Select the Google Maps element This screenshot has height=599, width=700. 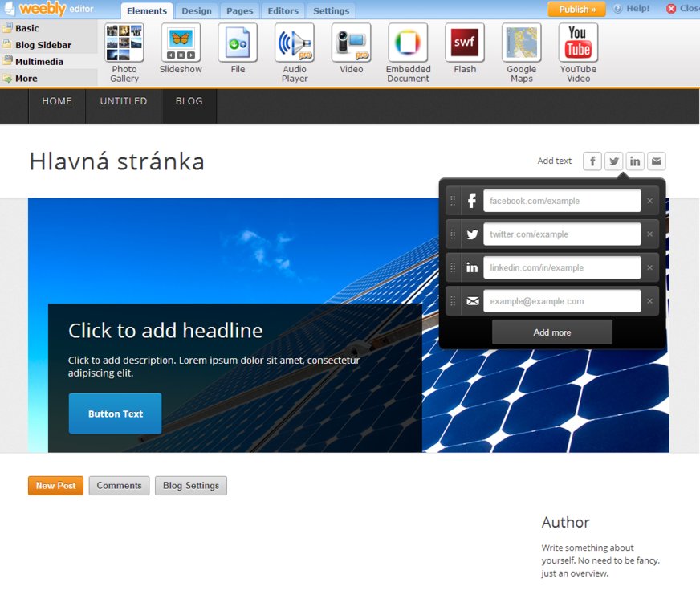tap(521, 43)
